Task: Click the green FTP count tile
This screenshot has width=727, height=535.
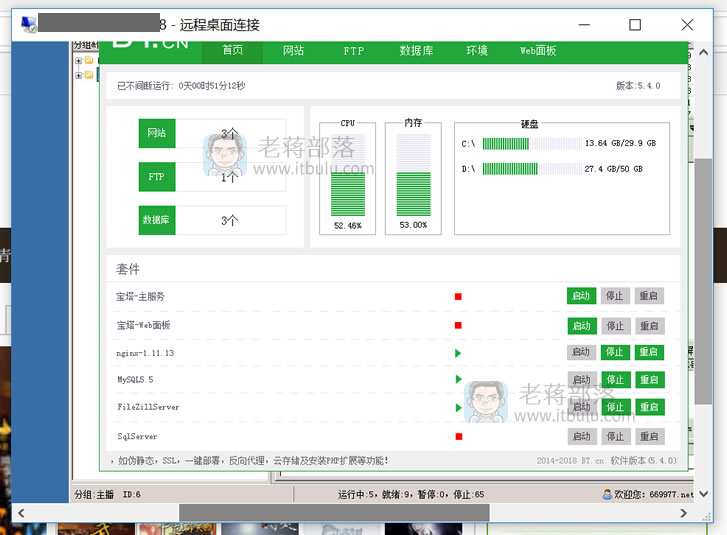Action: pyautogui.click(x=157, y=177)
